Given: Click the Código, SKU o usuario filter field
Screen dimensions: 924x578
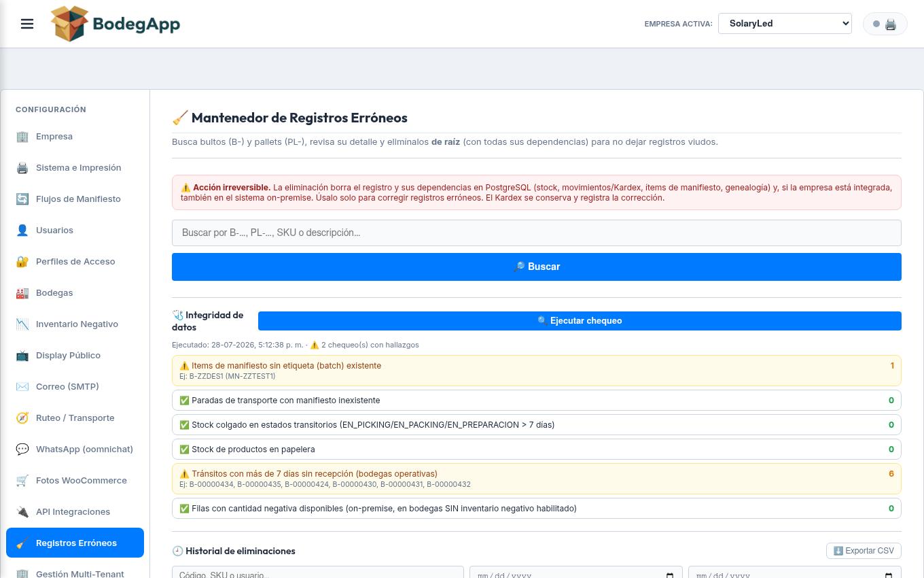Looking at the screenshot, I should click(318, 573).
